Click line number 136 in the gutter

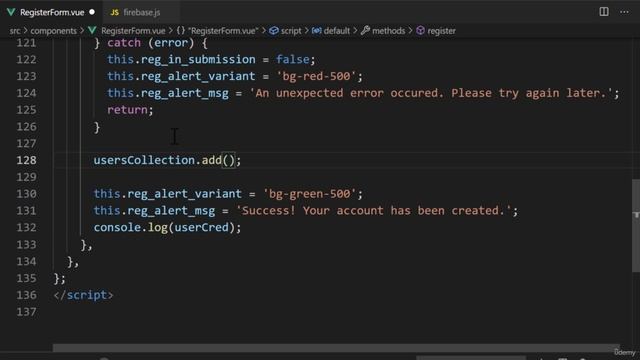(26, 295)
